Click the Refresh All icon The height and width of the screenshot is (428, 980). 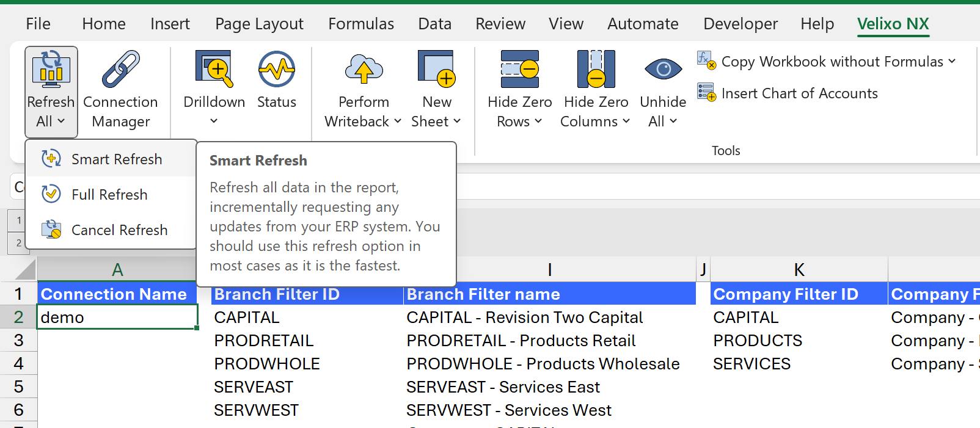click(x=51, y=69)
